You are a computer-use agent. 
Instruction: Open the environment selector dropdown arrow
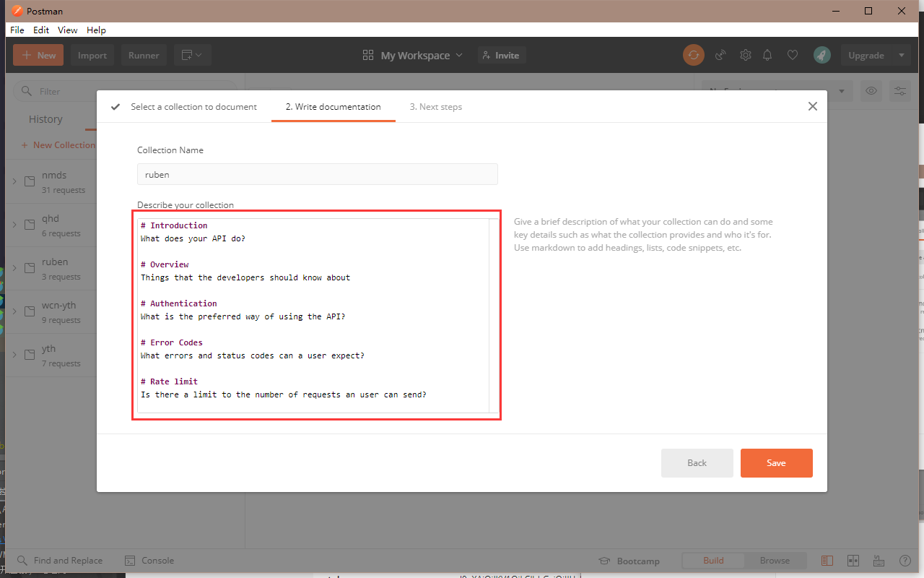842,91
